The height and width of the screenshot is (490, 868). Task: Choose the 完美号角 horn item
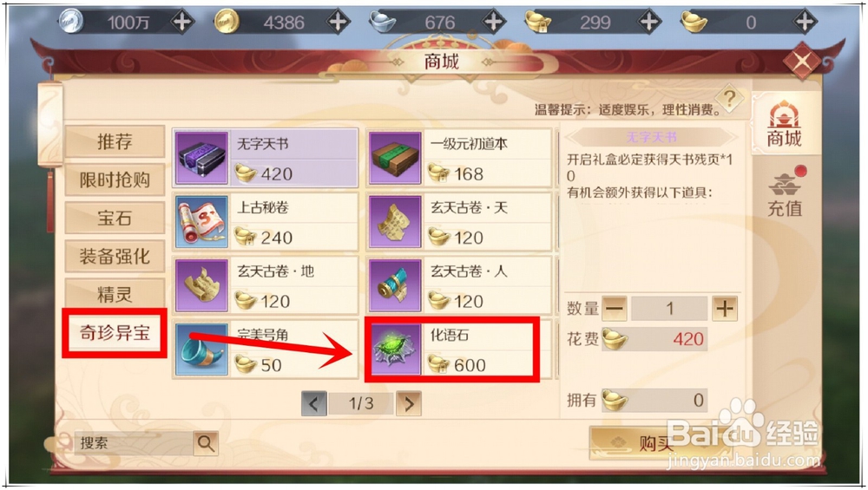coord(266,350)
